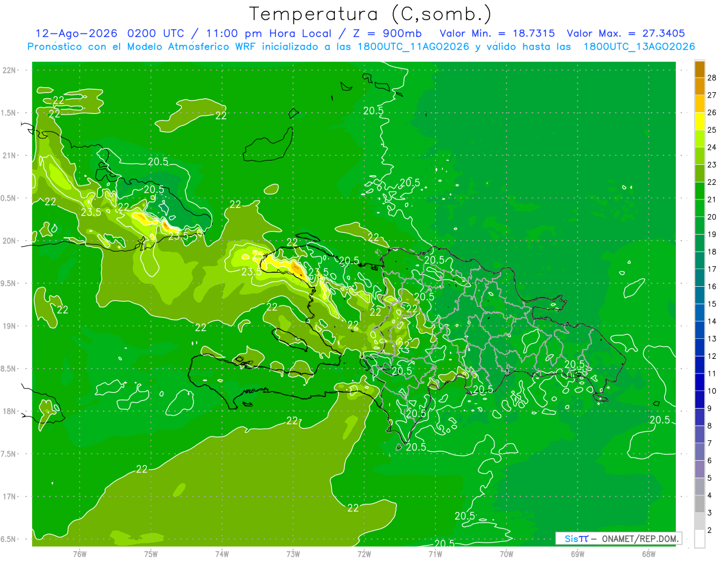Click the "Valor Max. = 27.3405" value
728x562 pixels.
coord(626,33)
